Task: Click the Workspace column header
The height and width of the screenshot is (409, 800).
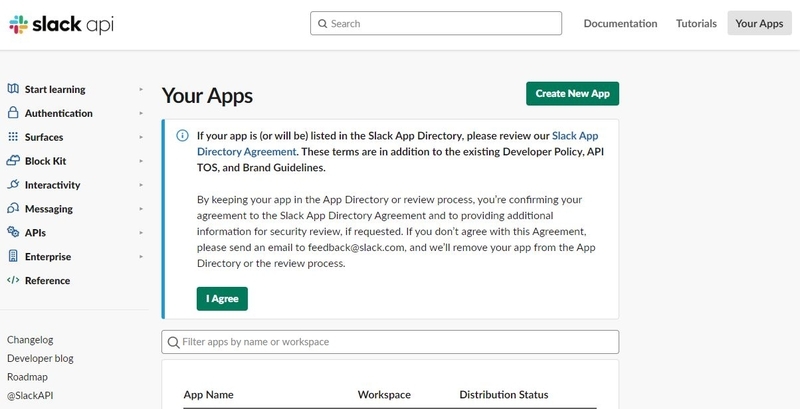Action: 384,395
